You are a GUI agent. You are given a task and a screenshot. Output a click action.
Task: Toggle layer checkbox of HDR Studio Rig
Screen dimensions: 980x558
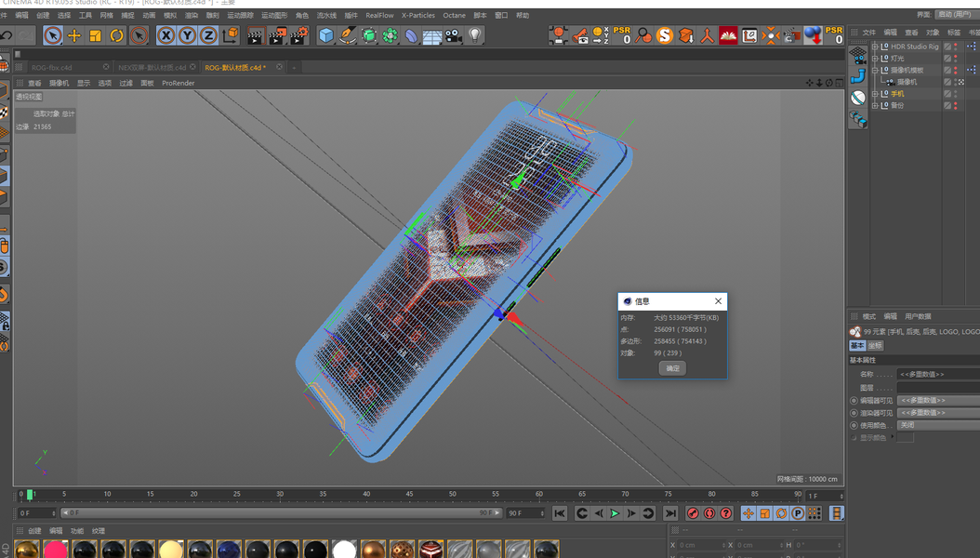[947, 46]
